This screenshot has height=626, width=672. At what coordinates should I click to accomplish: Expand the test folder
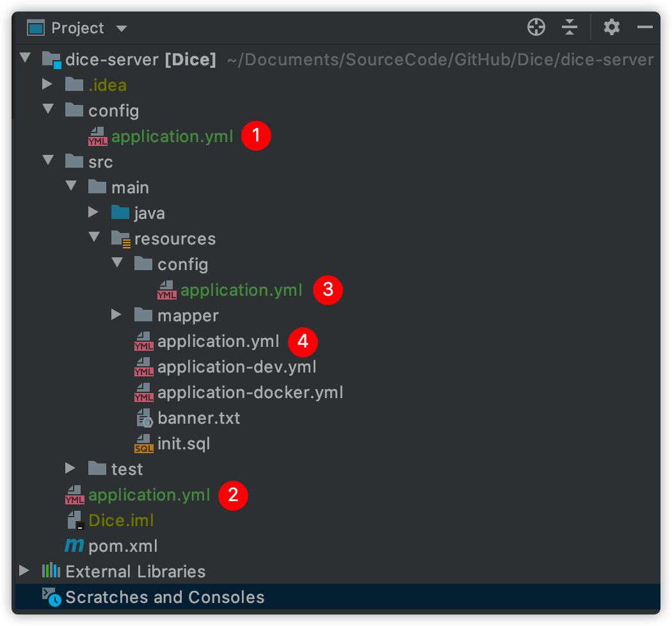point(70,468)
